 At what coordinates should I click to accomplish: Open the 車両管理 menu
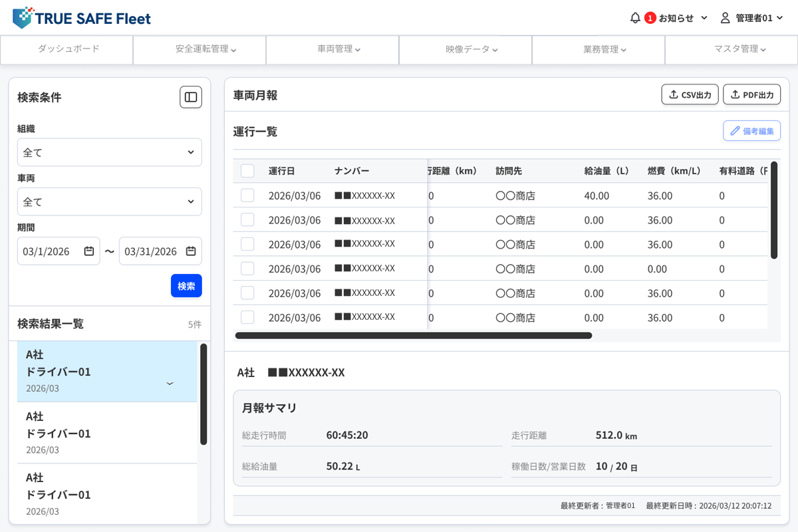(x=332, y=49)
